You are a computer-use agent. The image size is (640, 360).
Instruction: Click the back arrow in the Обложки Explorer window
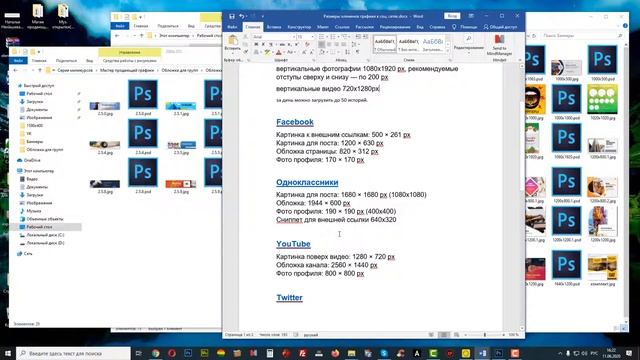coord(16,70)
